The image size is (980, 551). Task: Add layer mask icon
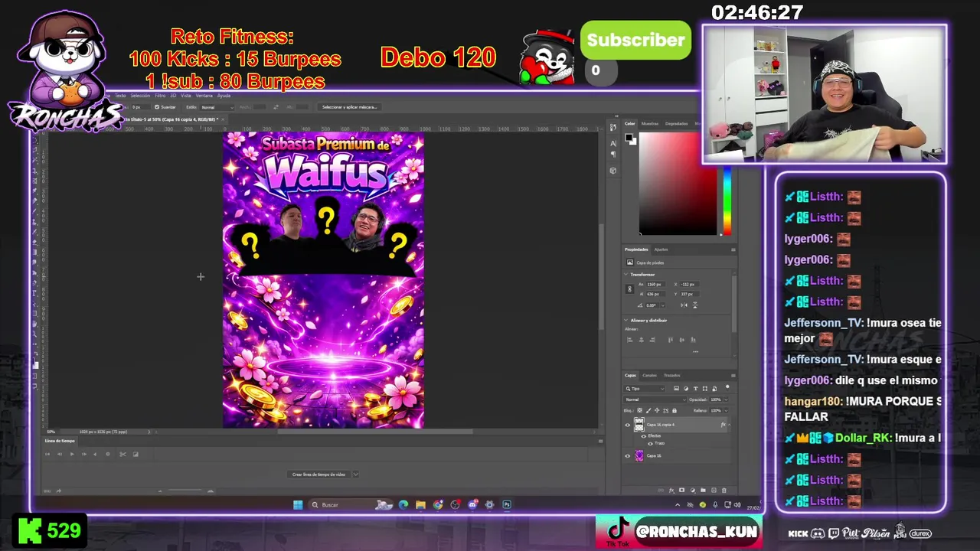click(x=681, y=491)
